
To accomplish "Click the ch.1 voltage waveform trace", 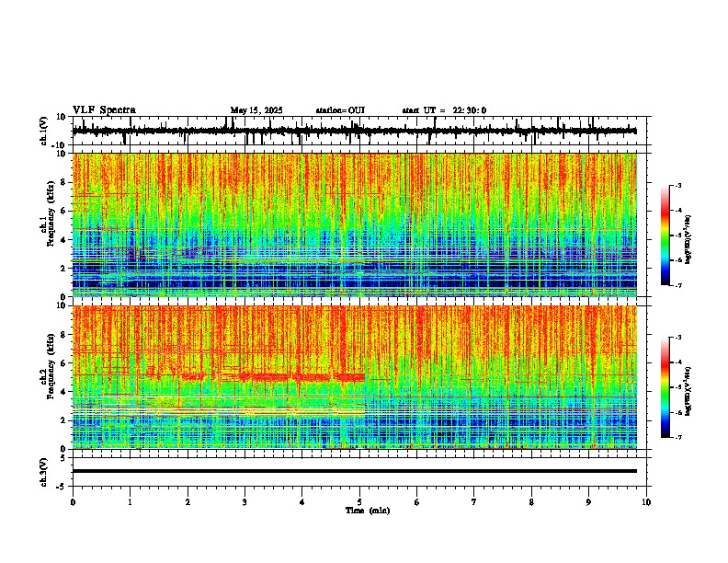I will [x=354, y=131].
